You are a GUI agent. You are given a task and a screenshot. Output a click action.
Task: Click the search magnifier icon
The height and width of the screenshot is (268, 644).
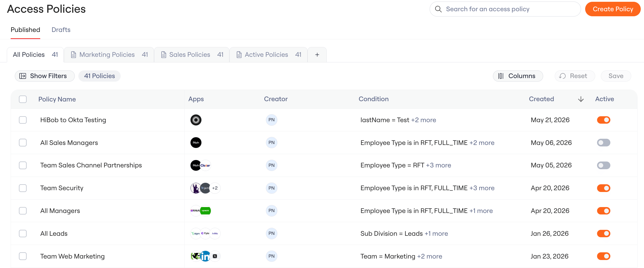438,9
